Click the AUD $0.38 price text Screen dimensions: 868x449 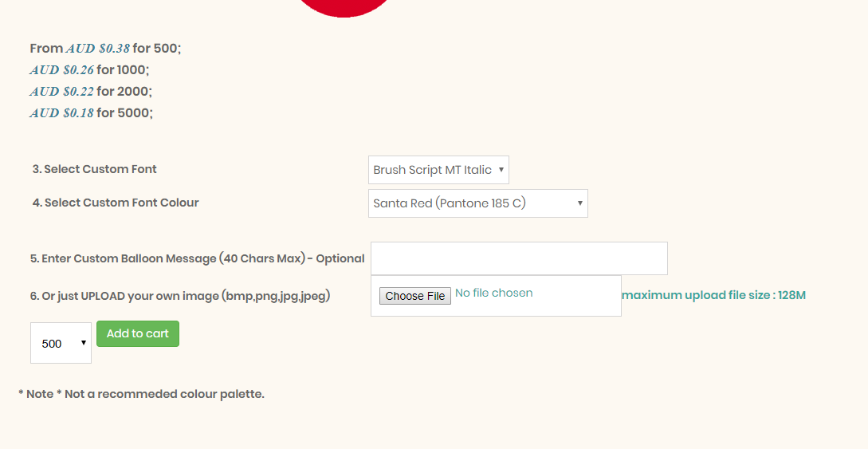[97, 49]
